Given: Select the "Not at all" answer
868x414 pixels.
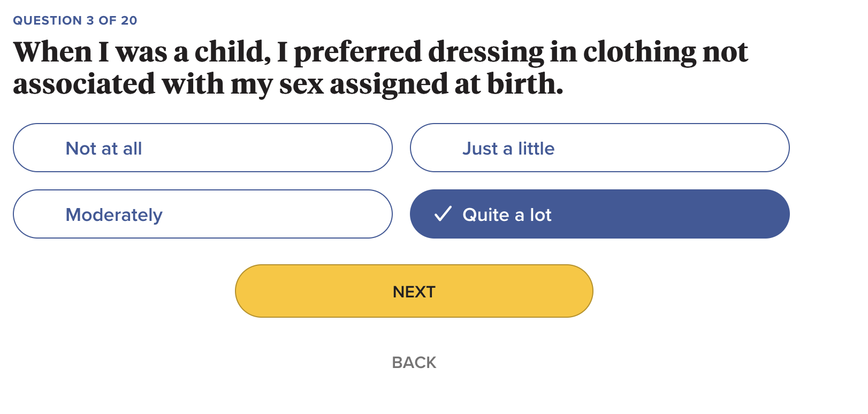Looking at the screenshot, I should point(203,148).
